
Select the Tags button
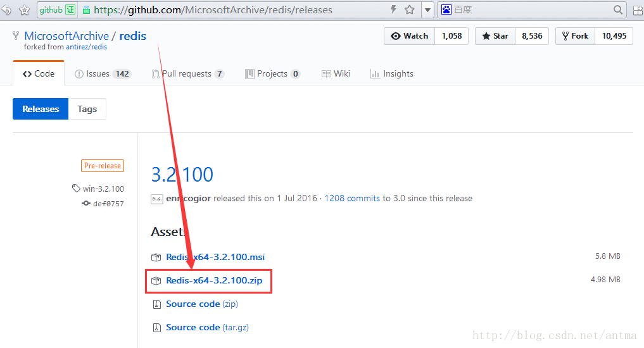pyautogui.click(x=87, y=109)
